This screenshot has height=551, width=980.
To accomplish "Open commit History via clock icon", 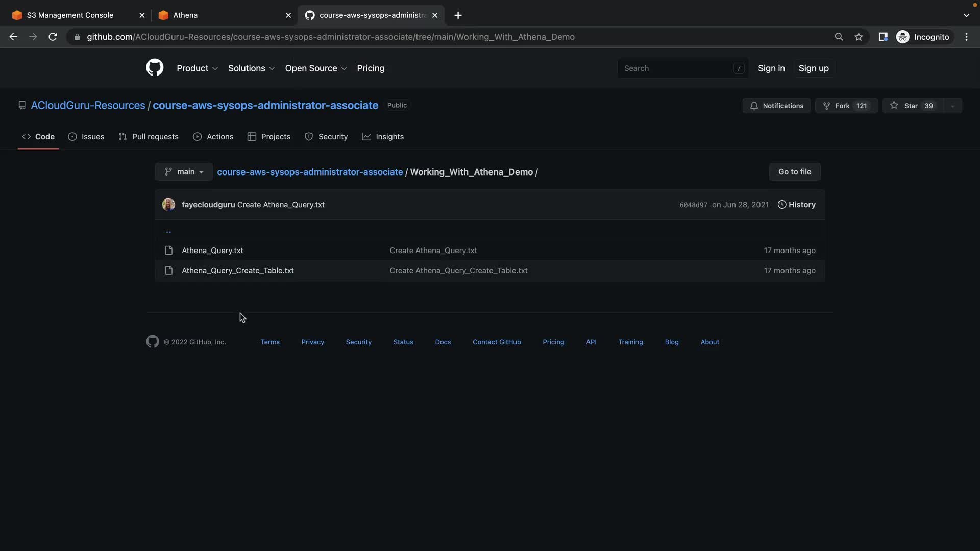I will pyautogui.click(x=782, y=205).
